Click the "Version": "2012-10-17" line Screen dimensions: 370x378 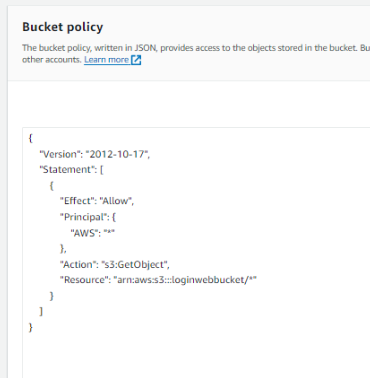[95, 154]
